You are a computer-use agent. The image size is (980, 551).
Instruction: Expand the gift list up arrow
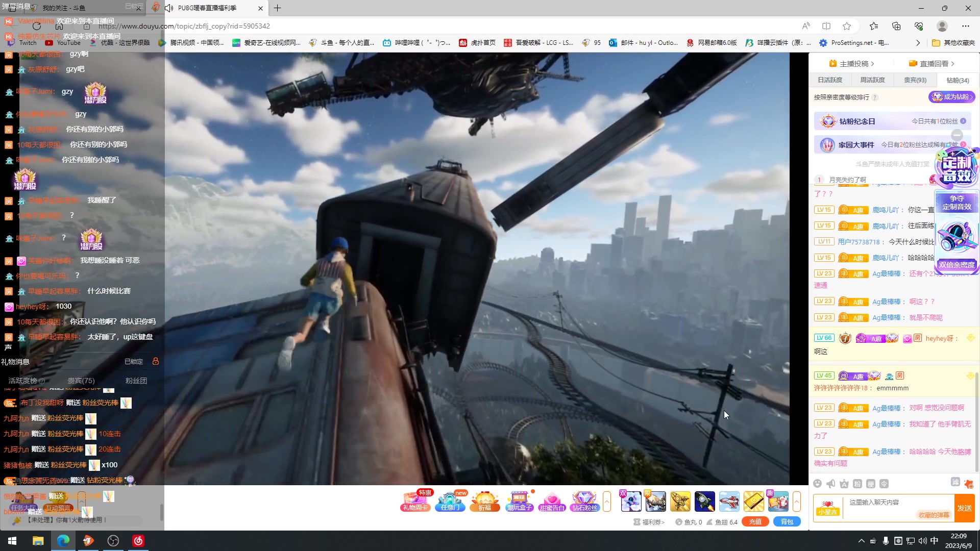click(797, 502)
